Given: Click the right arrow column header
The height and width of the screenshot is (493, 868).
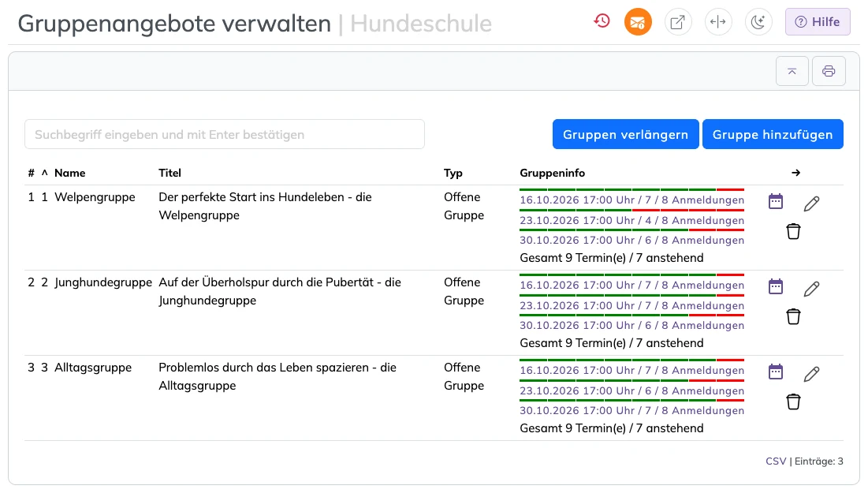Looking at the screenshot, I should 796,173.
